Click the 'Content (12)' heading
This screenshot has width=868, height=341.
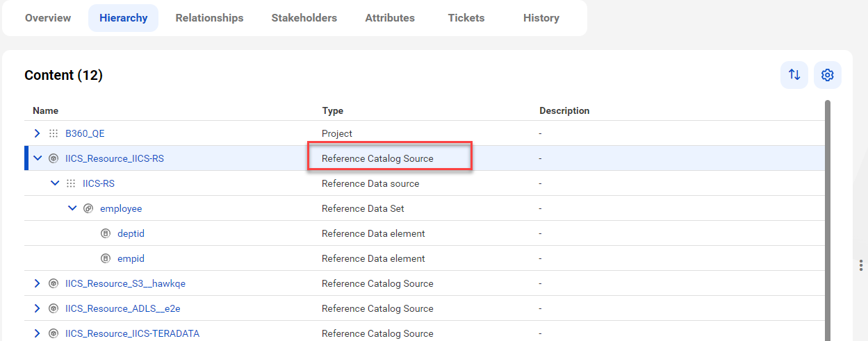tap(63, 75)
